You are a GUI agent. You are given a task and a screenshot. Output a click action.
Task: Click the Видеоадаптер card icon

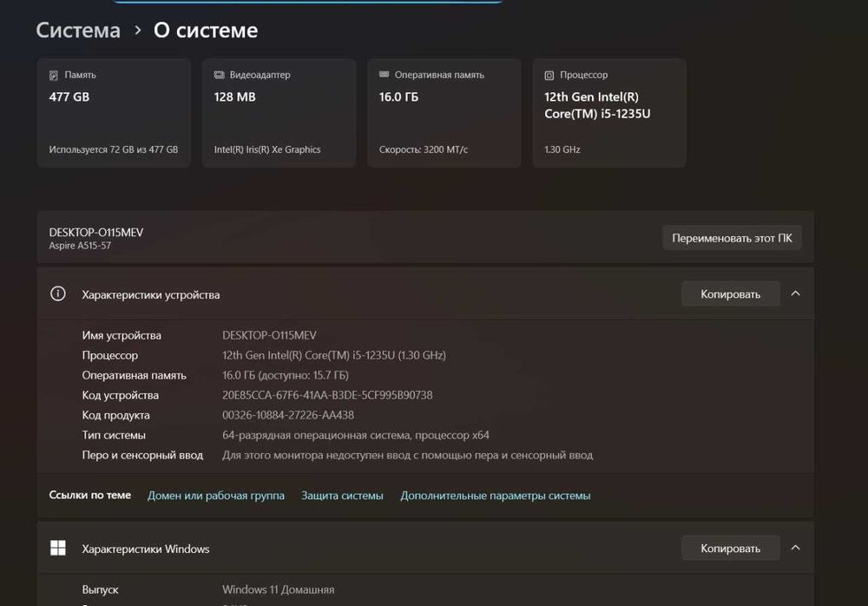coord(220,75)
